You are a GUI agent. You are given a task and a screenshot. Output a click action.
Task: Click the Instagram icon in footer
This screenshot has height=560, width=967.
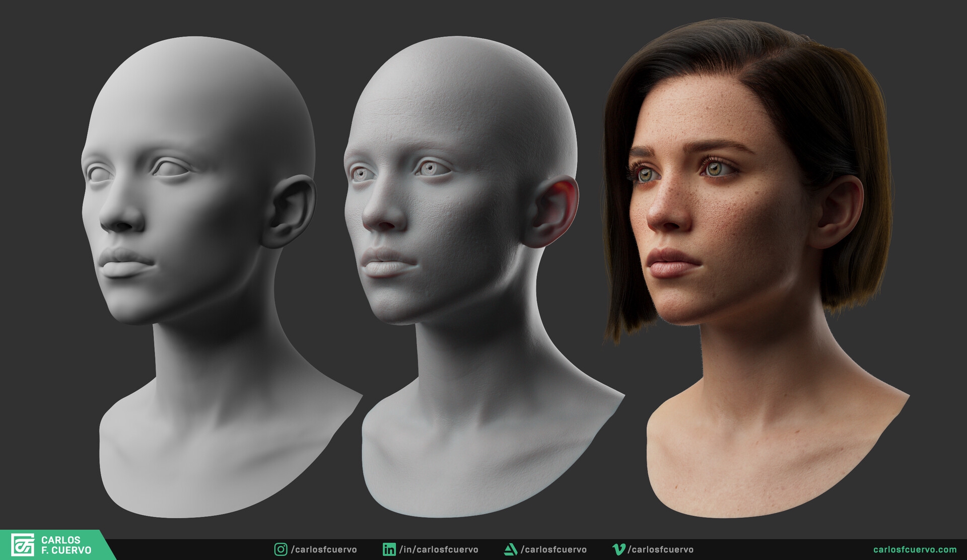point(281,549)
